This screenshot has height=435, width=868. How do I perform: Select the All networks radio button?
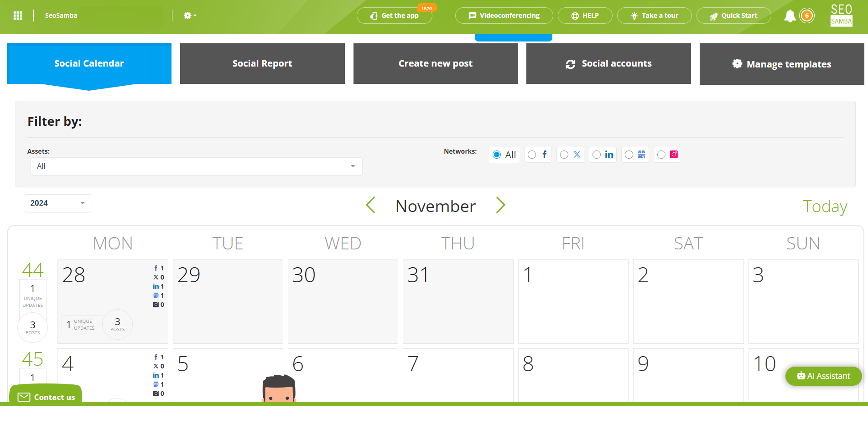497,155
